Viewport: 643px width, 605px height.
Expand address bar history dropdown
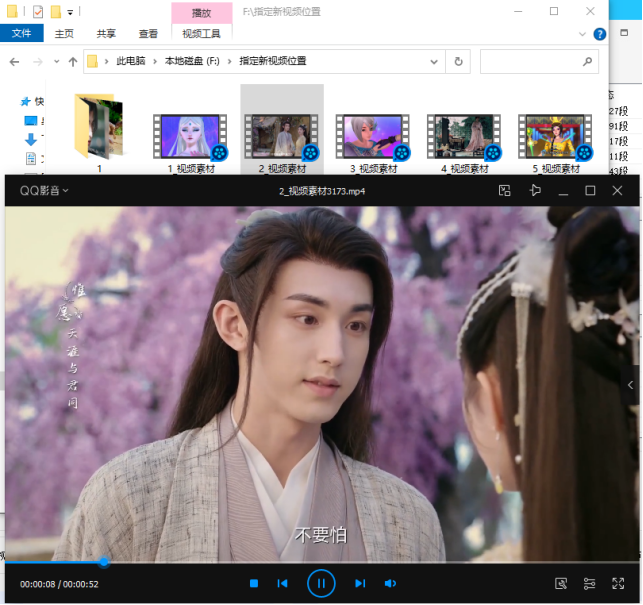(x=434, y=62)
